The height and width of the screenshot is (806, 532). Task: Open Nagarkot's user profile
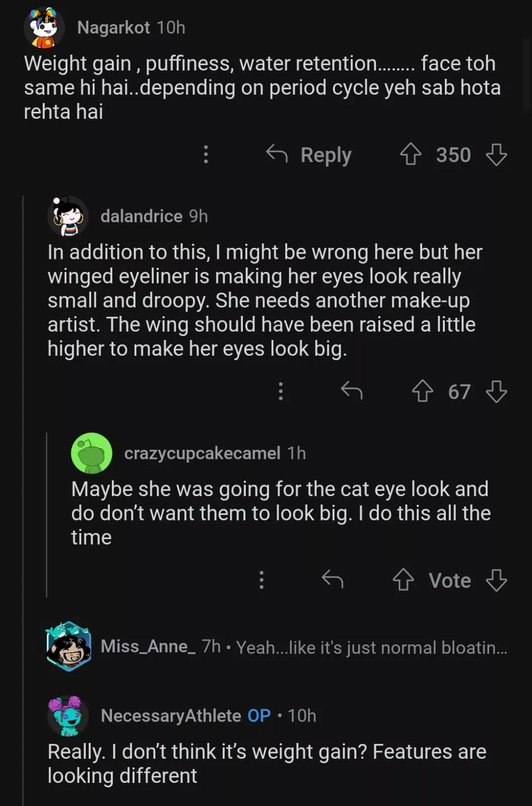click(x=113, y=27)
